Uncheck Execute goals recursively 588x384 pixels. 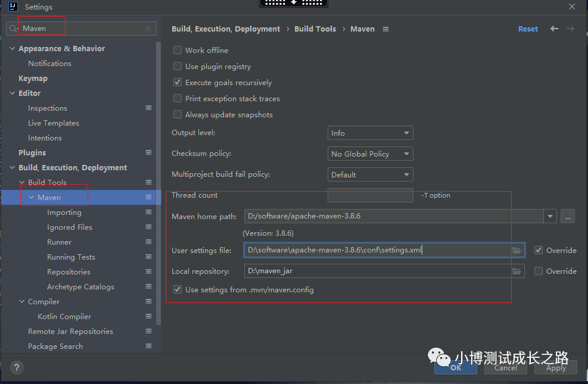[178, 82]
